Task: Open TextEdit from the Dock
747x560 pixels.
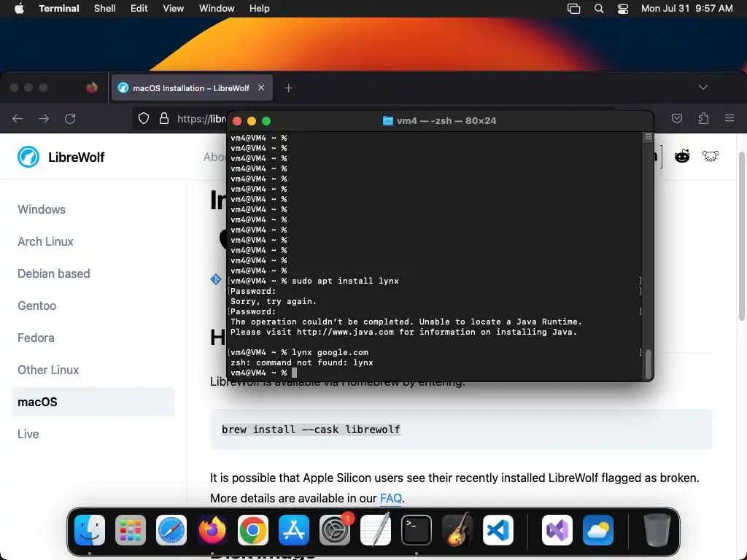Action: coord(376,530)
